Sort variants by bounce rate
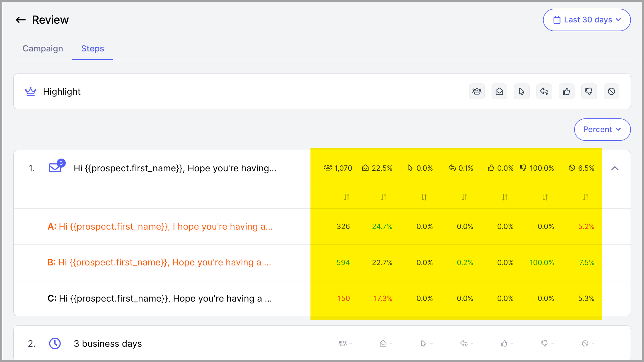Viewport: 644px width, 362px height. pyautogui.click(x=586, y=198)
